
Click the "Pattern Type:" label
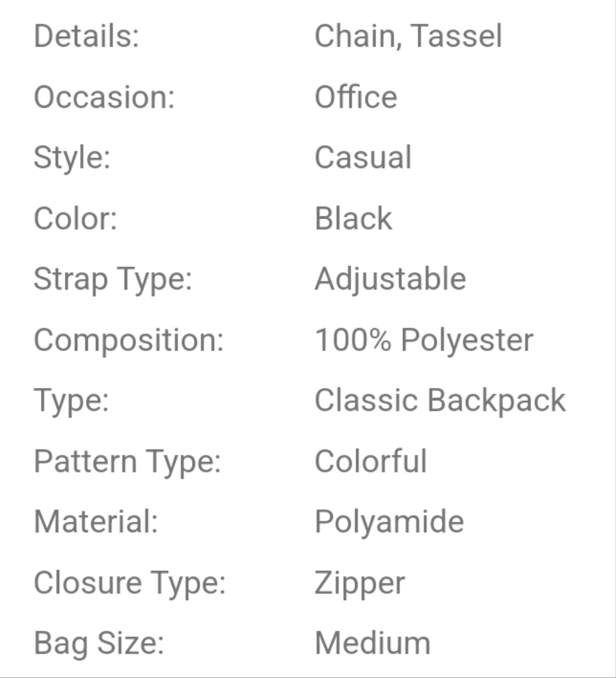pos(128,461)
